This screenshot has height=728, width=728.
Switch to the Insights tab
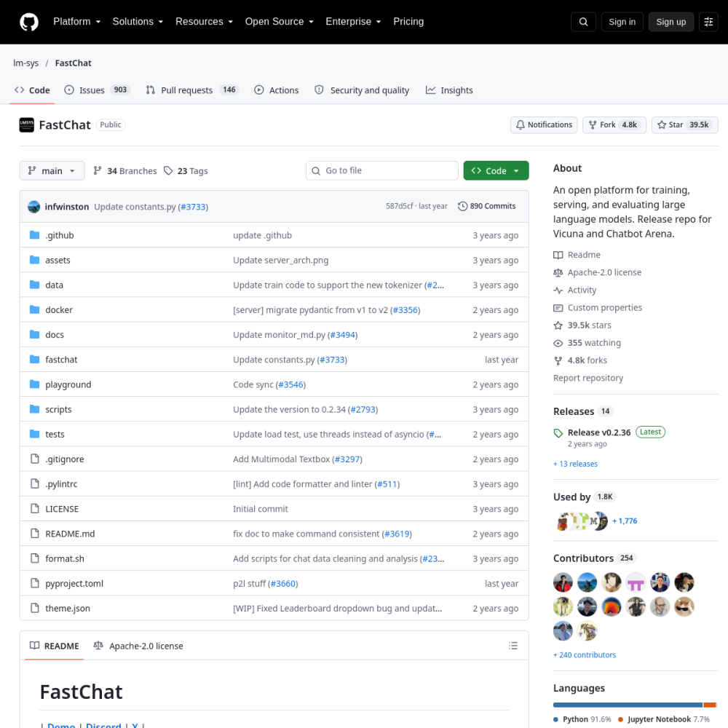click(449, 90)
